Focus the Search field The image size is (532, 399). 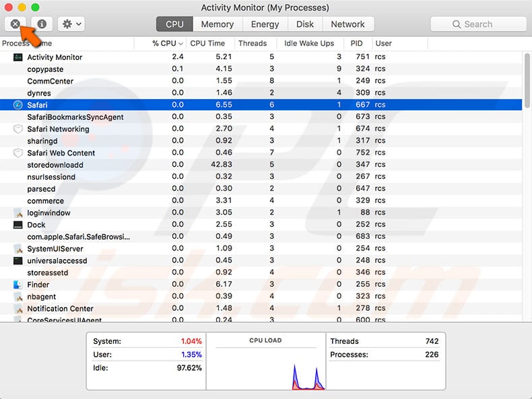(x=478, y=24)
